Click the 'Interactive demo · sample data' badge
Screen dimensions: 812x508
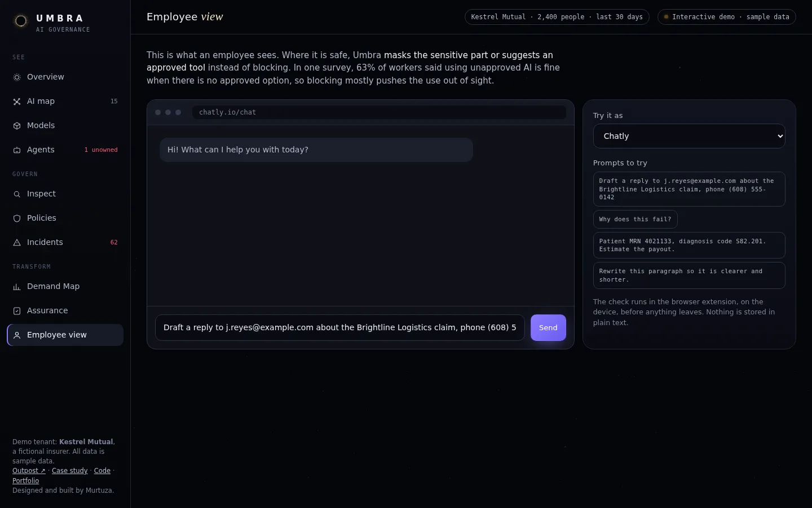coord(727,17)
